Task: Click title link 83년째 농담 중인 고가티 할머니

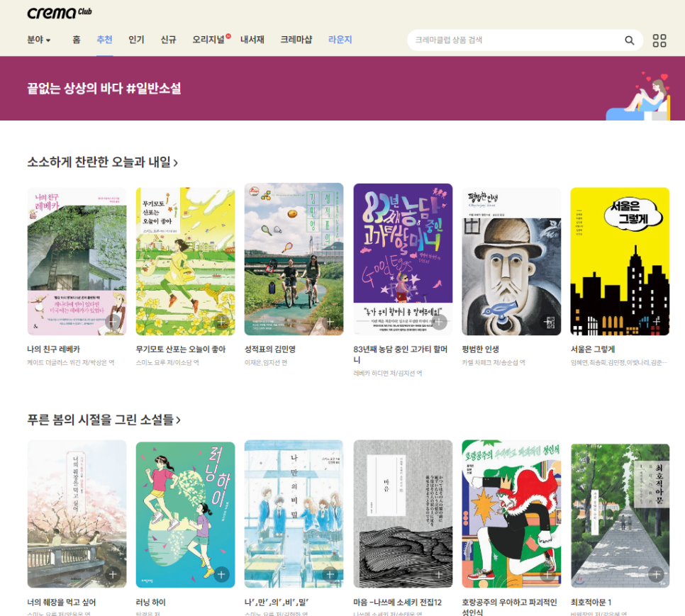Action: 400,354
